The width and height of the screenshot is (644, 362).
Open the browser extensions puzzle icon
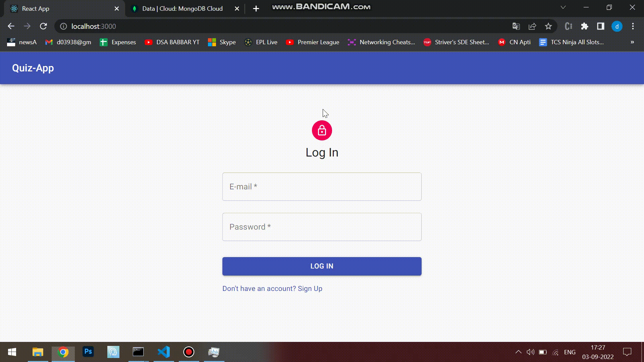click(x=584, y=26)
